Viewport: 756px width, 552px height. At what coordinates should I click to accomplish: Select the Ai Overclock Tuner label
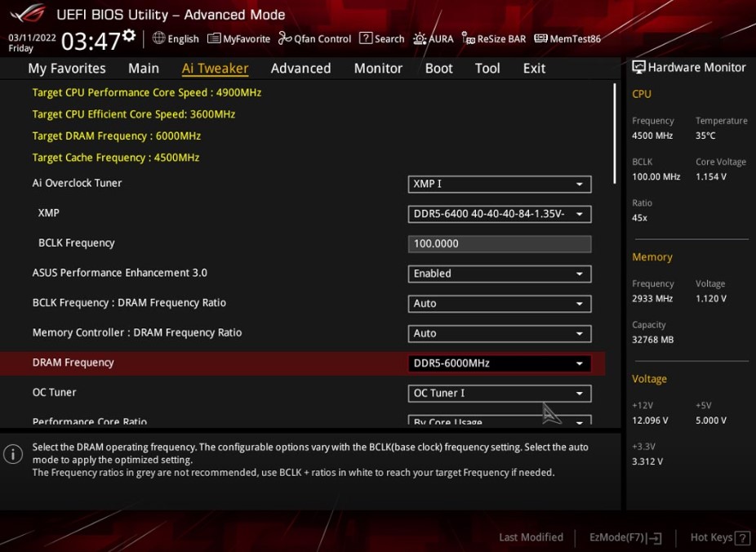pyautogui.click(x=77, y=183)
